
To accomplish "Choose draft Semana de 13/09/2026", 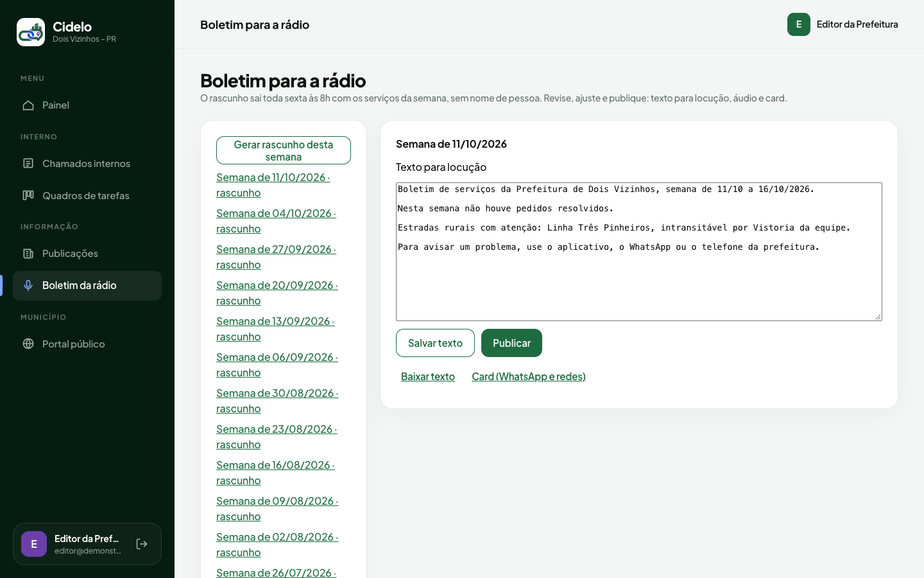I will 275,329.
